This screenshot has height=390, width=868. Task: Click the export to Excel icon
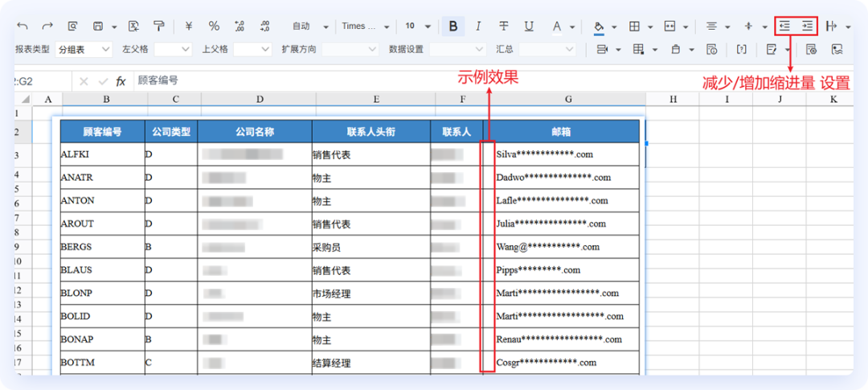pyautogui.click(x=133, y=26)
